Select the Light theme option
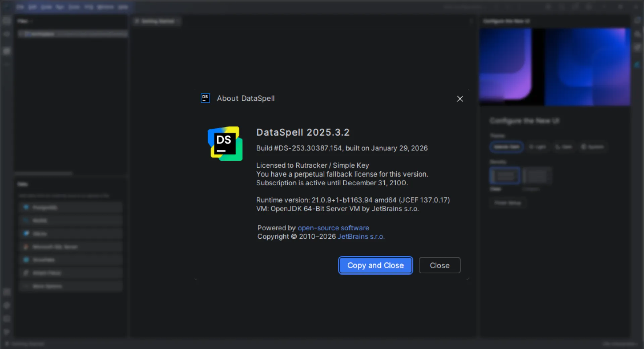This screenshot has height=349, width=644. (538, 147)
